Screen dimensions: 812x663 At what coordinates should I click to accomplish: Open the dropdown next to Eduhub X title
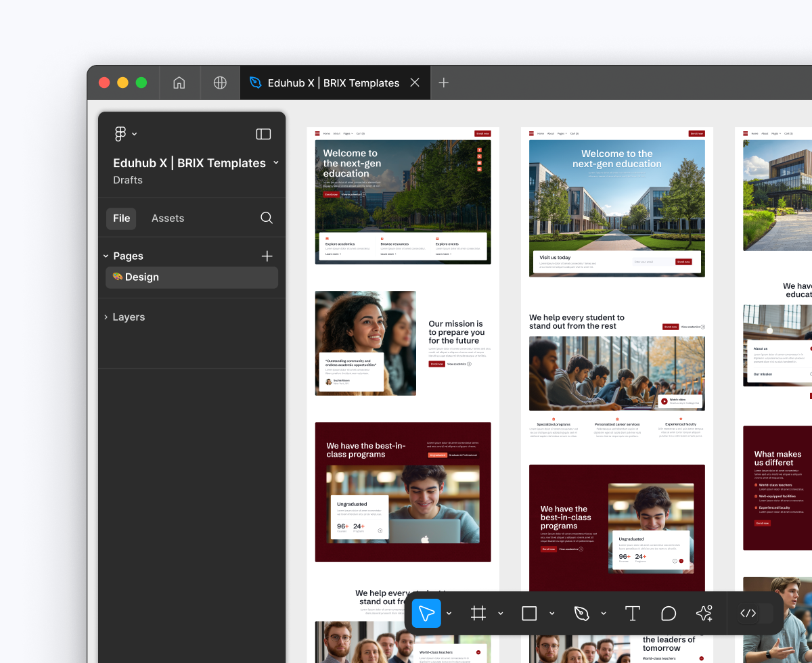275,162
